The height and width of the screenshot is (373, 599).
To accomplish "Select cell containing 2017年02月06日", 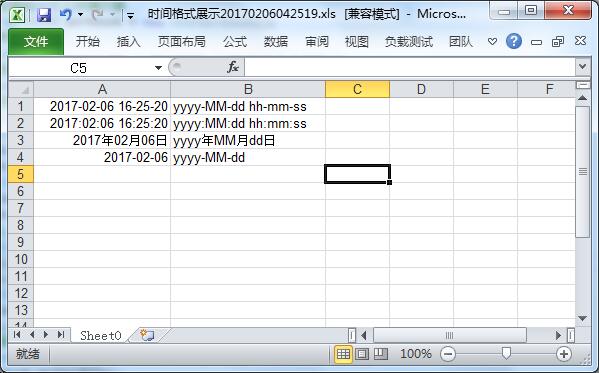I will (102, 140).
